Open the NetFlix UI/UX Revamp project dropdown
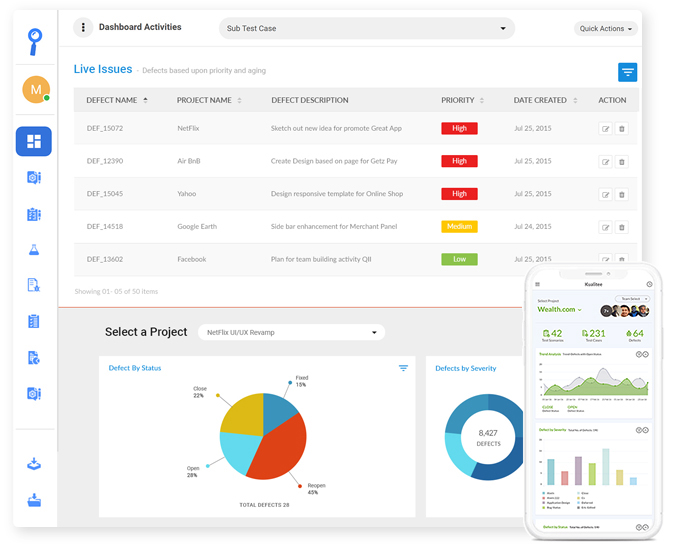 click(x=291, y=332)
